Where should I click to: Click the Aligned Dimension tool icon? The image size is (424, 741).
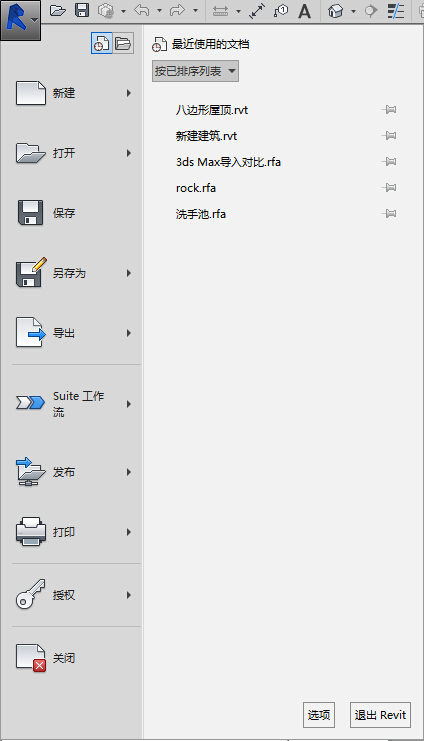click(x=257, y=11)
